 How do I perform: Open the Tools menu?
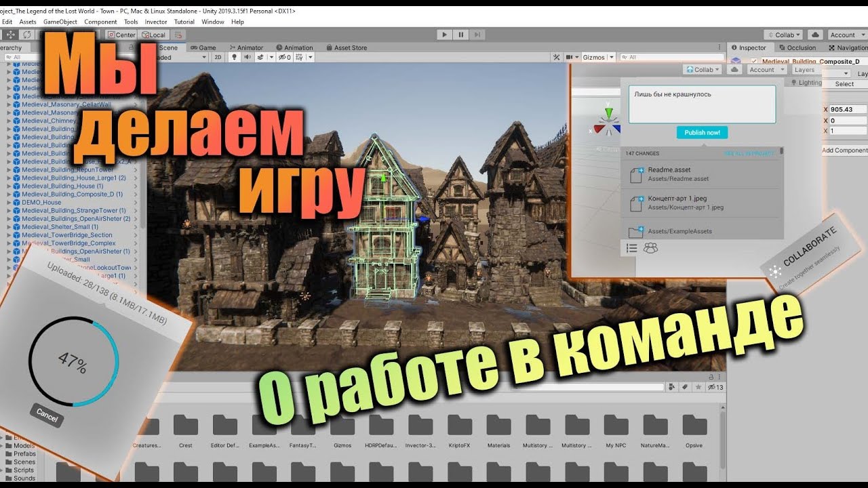click(x=131, y=22)
